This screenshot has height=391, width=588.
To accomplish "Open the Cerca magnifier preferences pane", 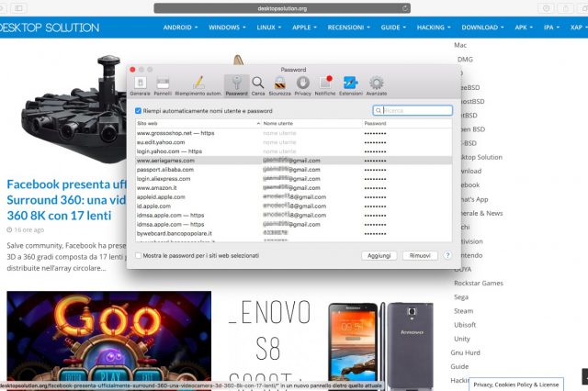I will point(258,85).
